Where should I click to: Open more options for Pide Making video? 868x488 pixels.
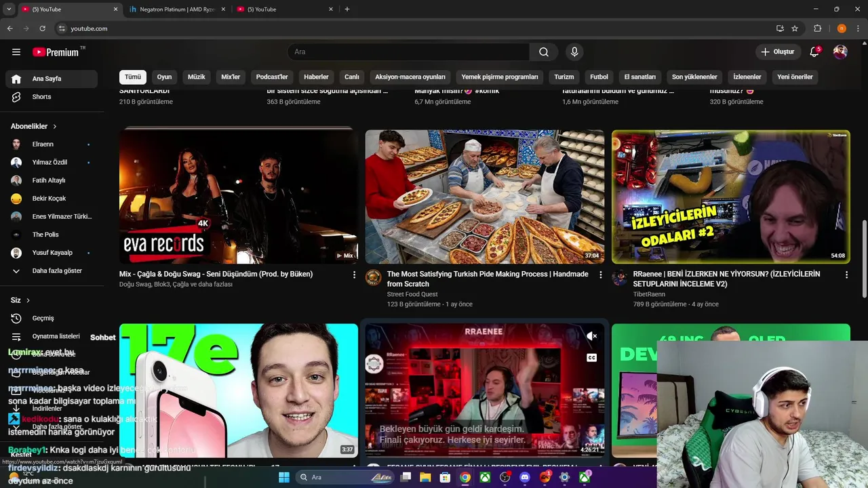coord(600,274)
